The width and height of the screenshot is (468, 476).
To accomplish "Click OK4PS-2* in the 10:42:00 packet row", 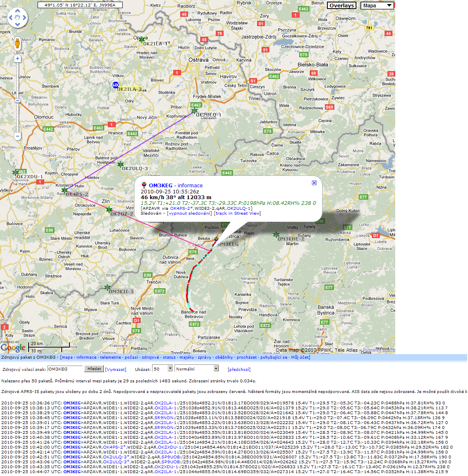I will coord(114,447).
